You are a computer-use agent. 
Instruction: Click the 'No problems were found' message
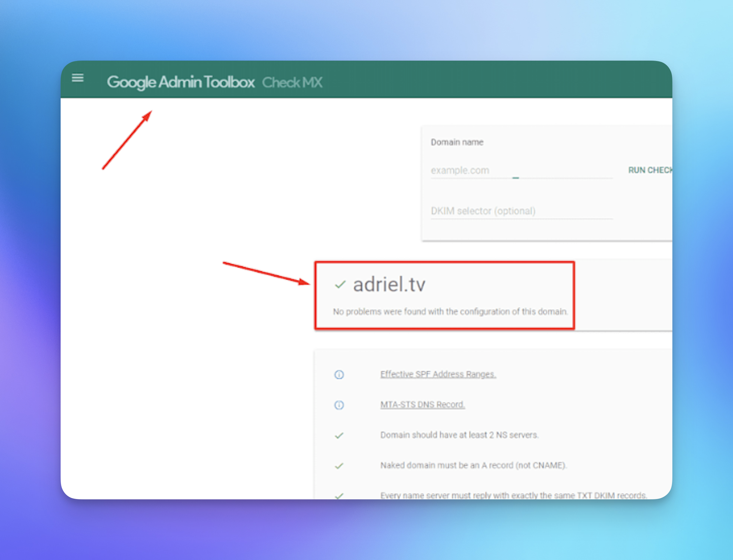pyautogui.click(x=450, y=312)
